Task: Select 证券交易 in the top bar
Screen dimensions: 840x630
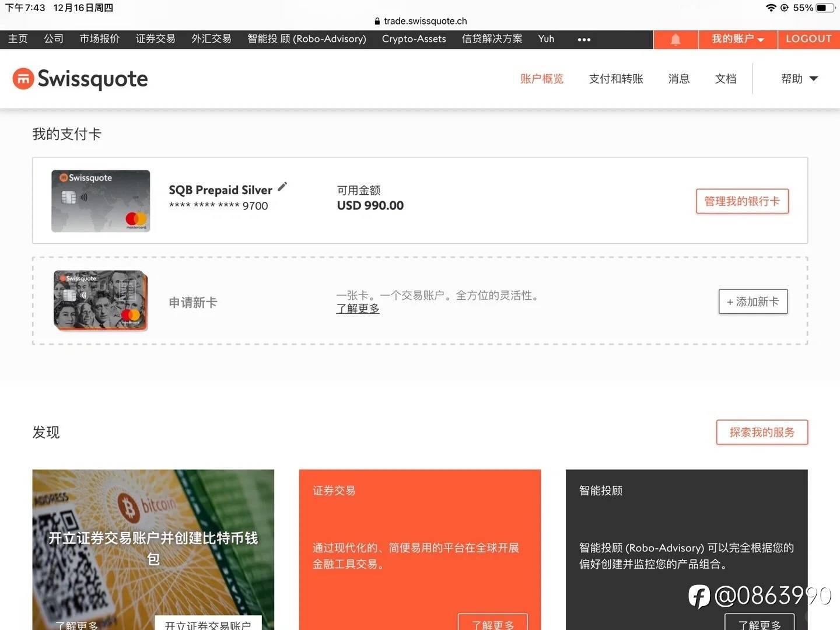Action: pos(156,38)
